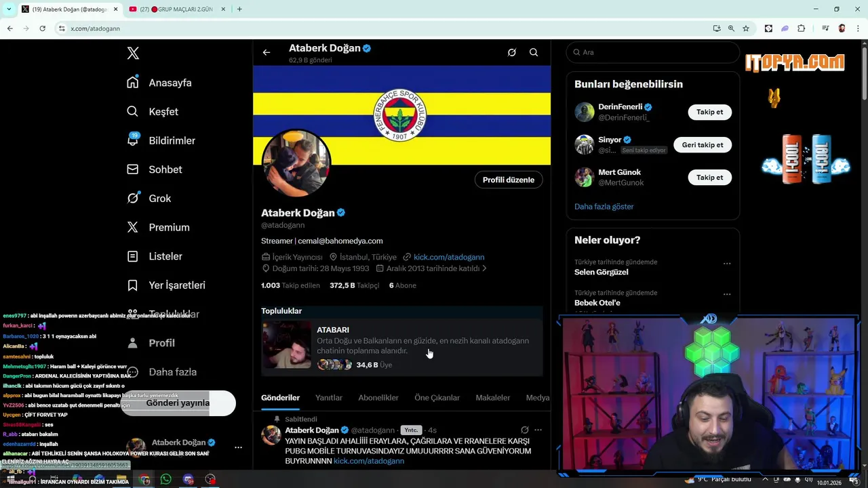Viewport: 868px width, 488px height.
Task: Open kick.com/atadogann bio link
Action: point(449,257)
